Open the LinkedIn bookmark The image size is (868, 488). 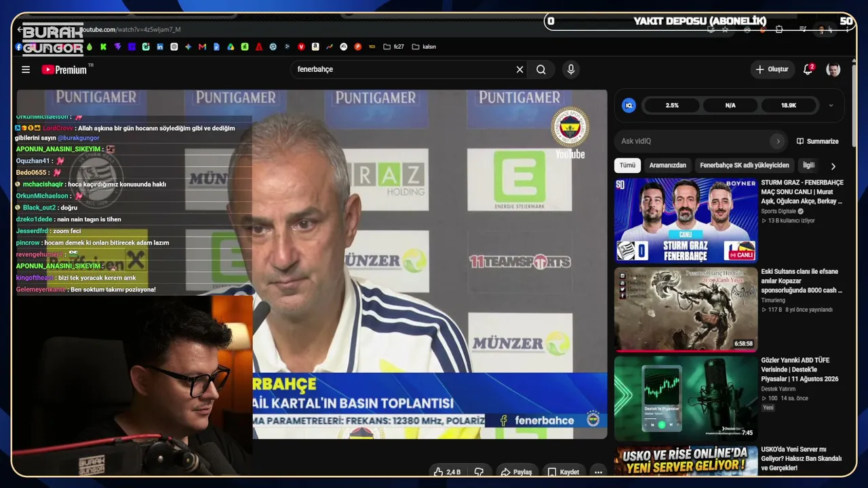pos(160,47)
